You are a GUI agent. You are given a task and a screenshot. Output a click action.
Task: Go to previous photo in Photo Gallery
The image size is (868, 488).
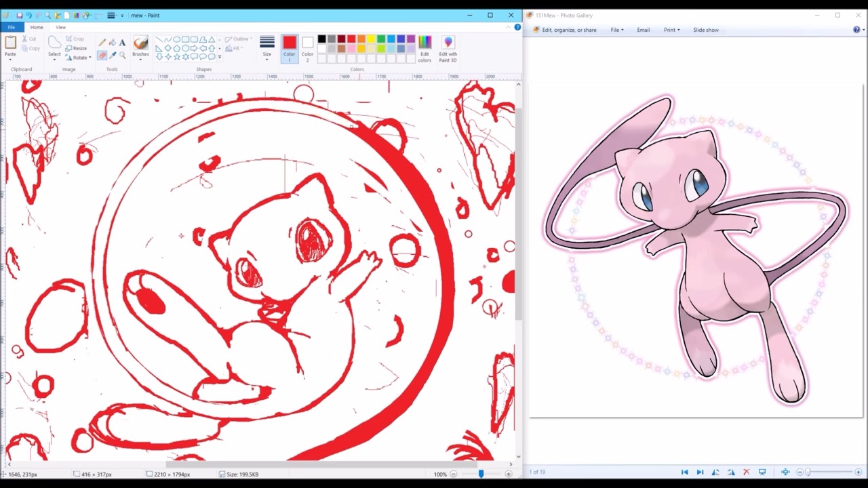[x=684, y=472]
